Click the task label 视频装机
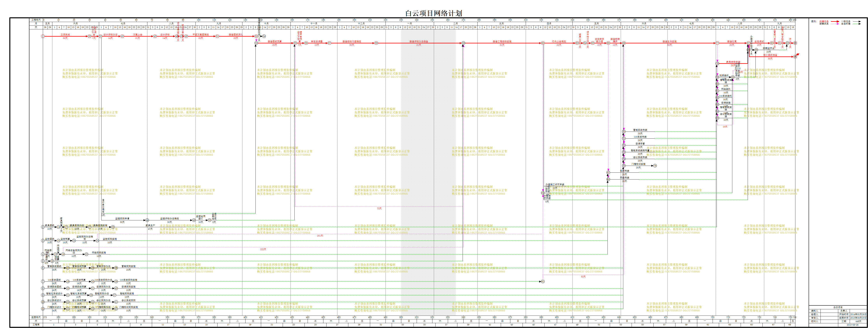The width and height of the screenshot is (868, 328). coord(724,76)
